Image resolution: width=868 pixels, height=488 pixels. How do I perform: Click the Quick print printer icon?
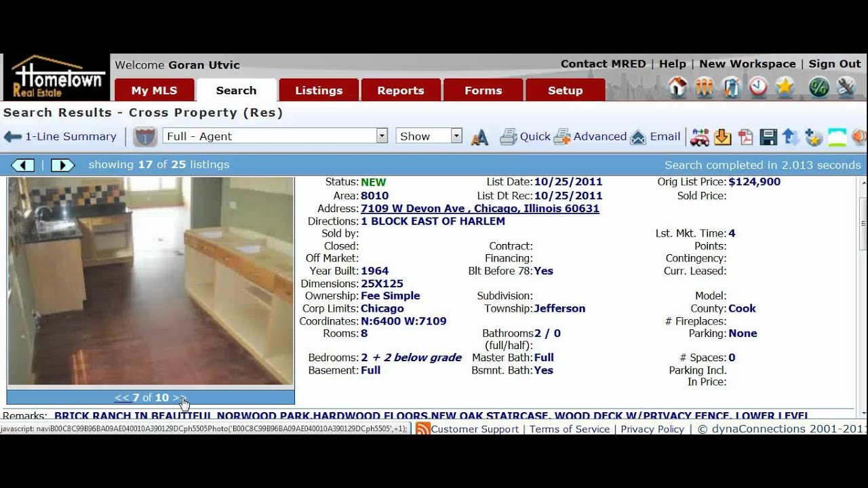[508, 137]
